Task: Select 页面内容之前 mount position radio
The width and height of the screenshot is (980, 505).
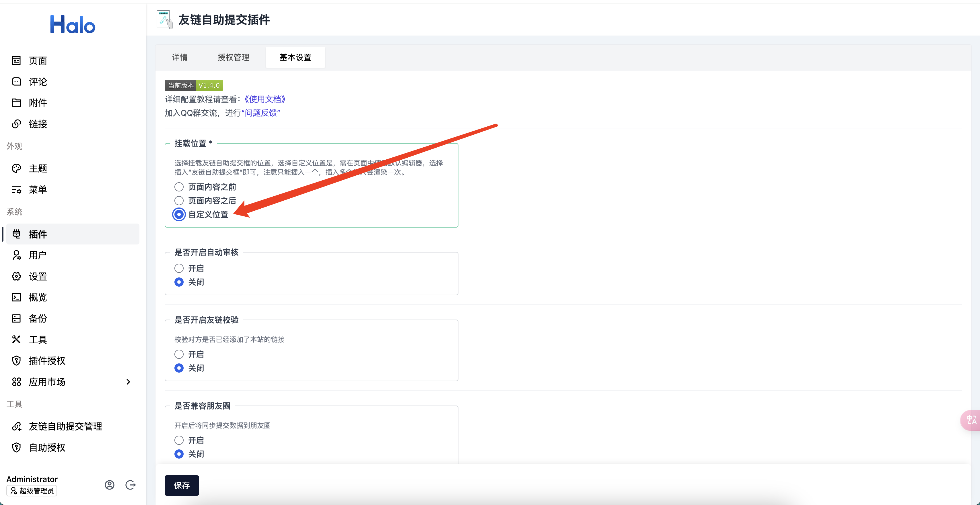Action: click(x=179, y=187)
